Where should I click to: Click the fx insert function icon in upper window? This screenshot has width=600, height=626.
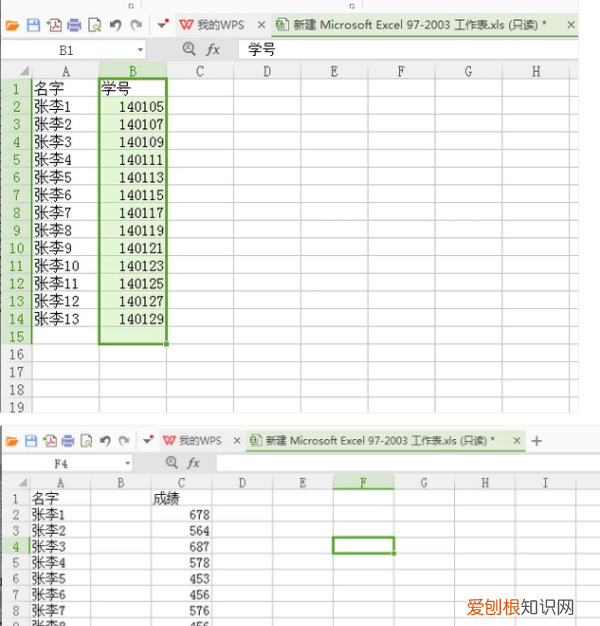(x=213, y=50)
